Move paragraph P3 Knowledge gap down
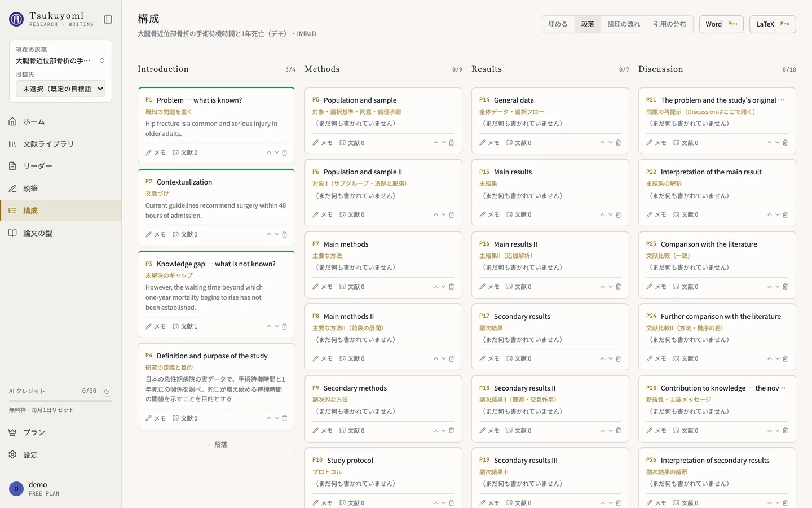Viewport: 812px width, 508px height. point(277,326)
